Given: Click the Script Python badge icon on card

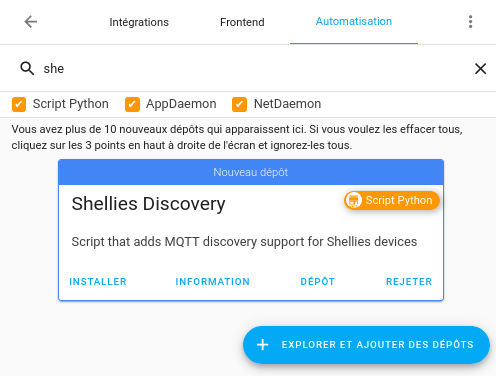Looking at the screenshot, I should [354, 200].
